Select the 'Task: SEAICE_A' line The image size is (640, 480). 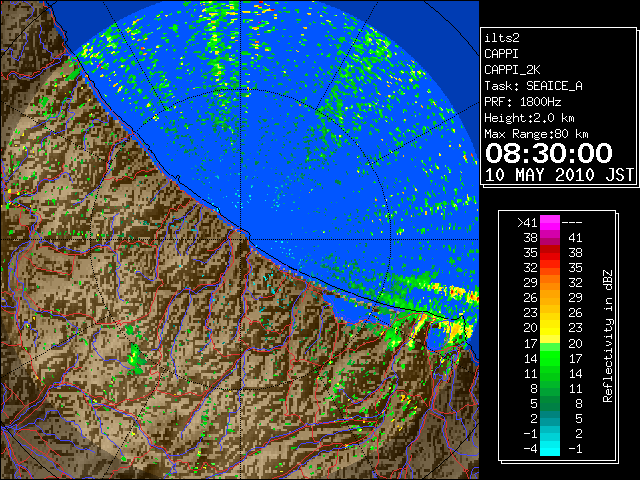click(x=533, y=86)
